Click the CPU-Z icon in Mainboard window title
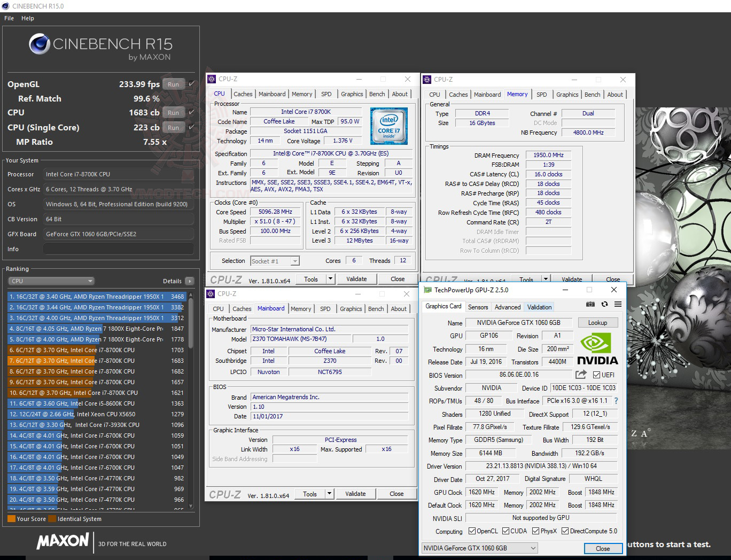Viewport: 731px width, 560px height. click(x=211, y=294)
